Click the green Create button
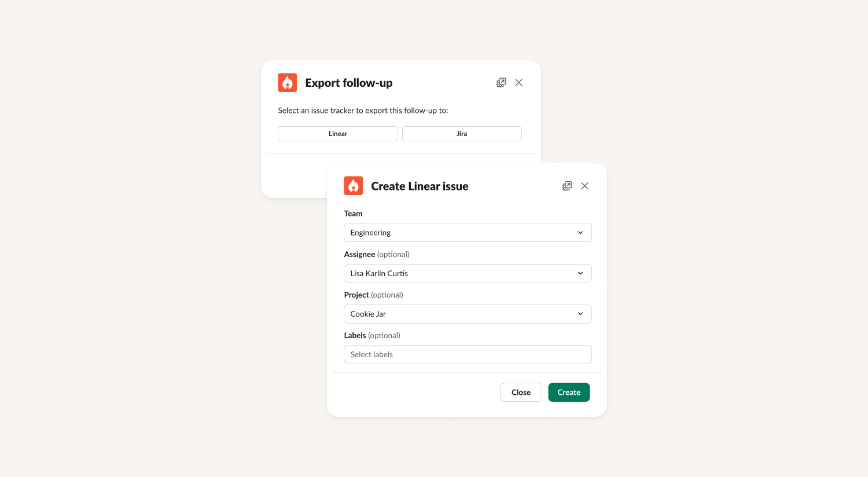The height and width of the screenshot is (477, 868). click(x=569, y=392)
